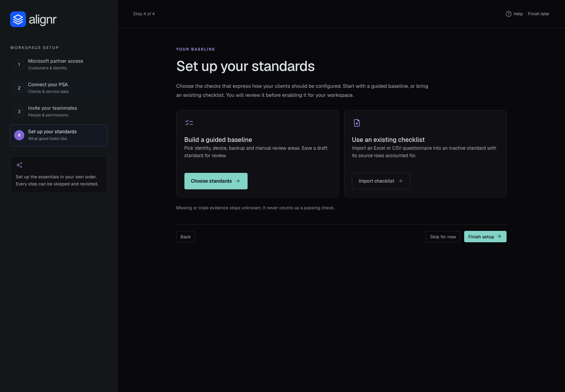Click the Choose standards button

coord(216,181)
